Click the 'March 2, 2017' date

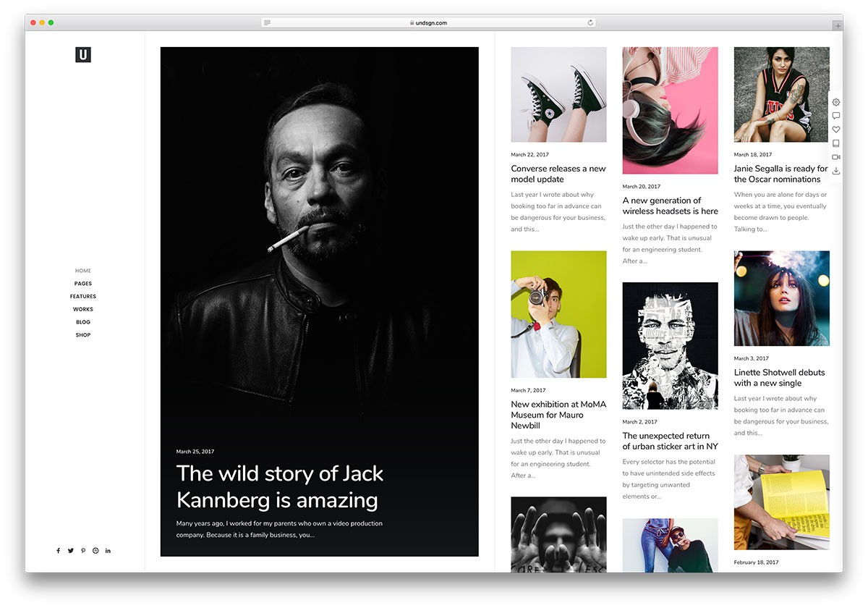[640, 422]
